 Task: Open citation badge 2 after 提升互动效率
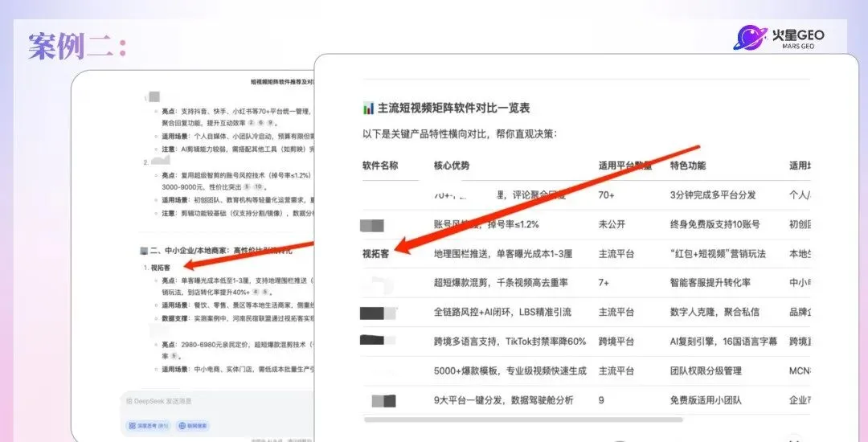(x=251, y=123)
